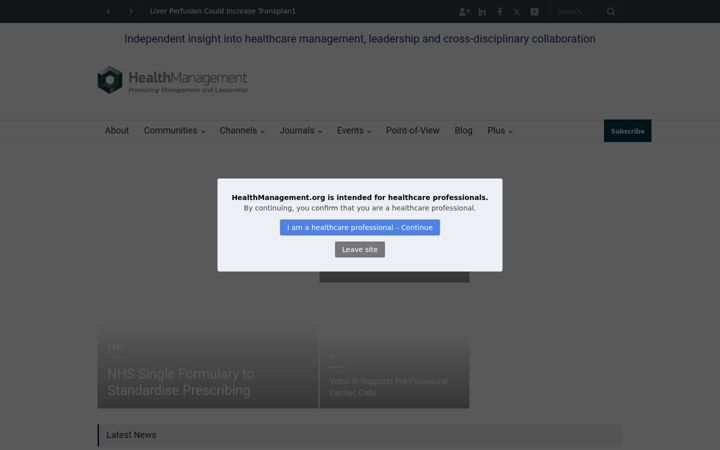
Task: Expand the Channels dropdown
Action: click(x=242, y=130)
